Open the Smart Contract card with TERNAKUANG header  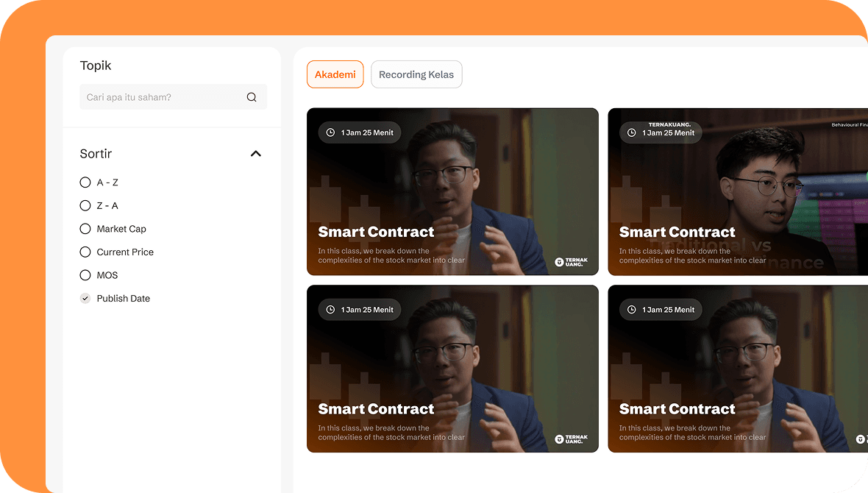pos(738,191)
